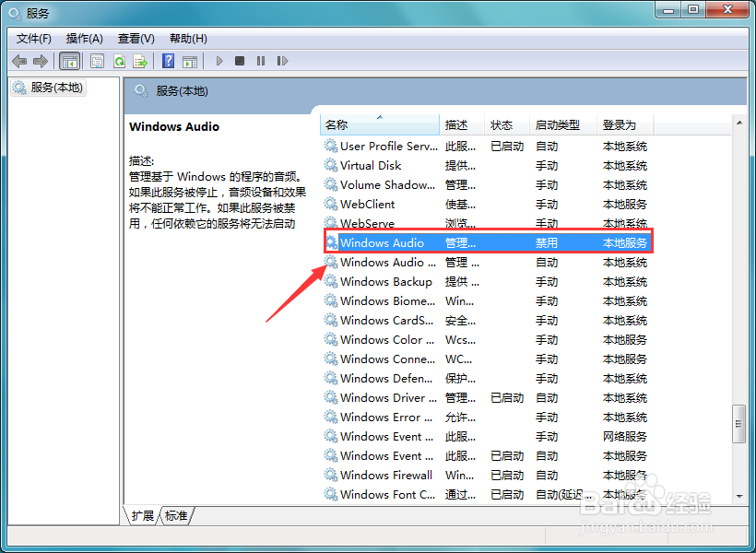Refresh the services list icon
756x553 pixels.
point(119,61)
